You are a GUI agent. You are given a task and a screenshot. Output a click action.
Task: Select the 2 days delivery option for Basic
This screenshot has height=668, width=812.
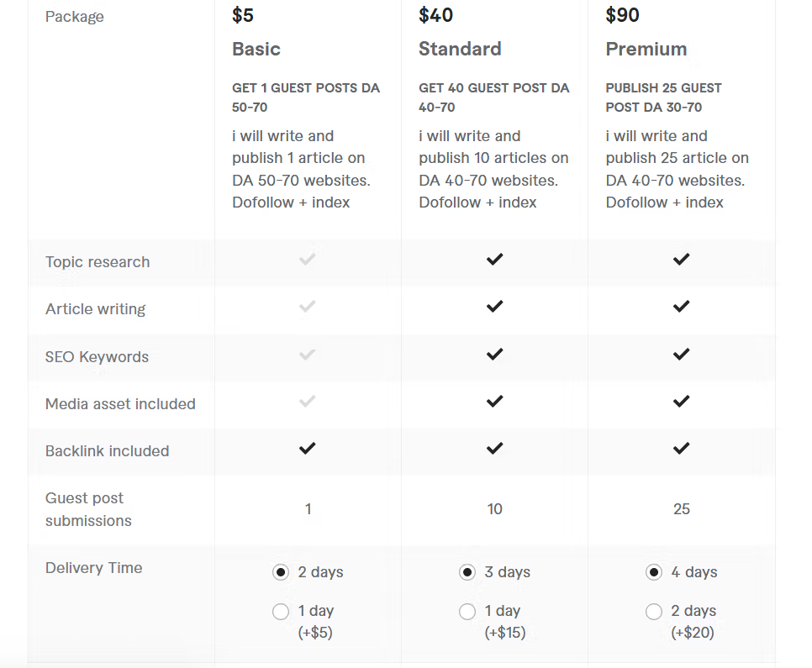pos(281,572)
